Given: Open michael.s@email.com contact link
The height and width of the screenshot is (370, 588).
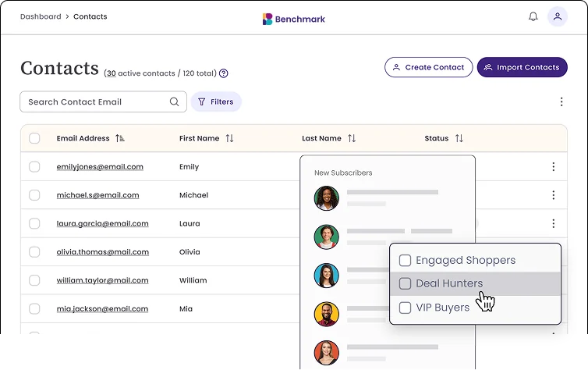Looking at the screenshot, I should coord(98,195).
